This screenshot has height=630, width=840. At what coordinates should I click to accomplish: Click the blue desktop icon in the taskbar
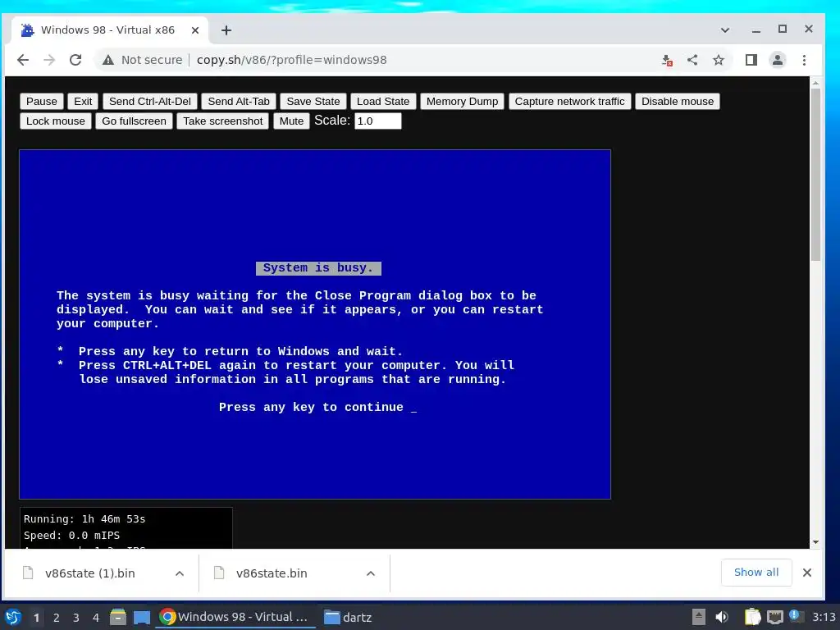coord(142,617)
